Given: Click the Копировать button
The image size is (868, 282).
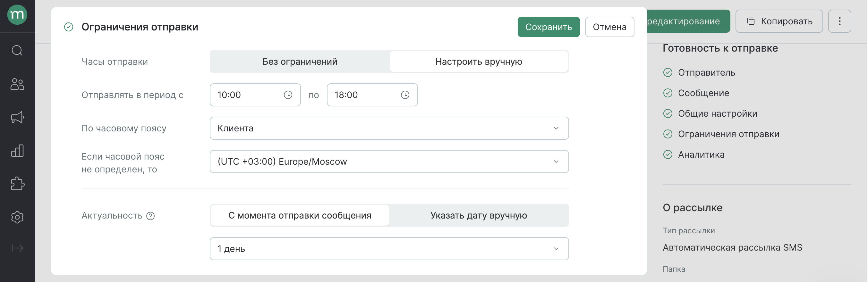Looking at the screenshot, I should coord(779,21).
